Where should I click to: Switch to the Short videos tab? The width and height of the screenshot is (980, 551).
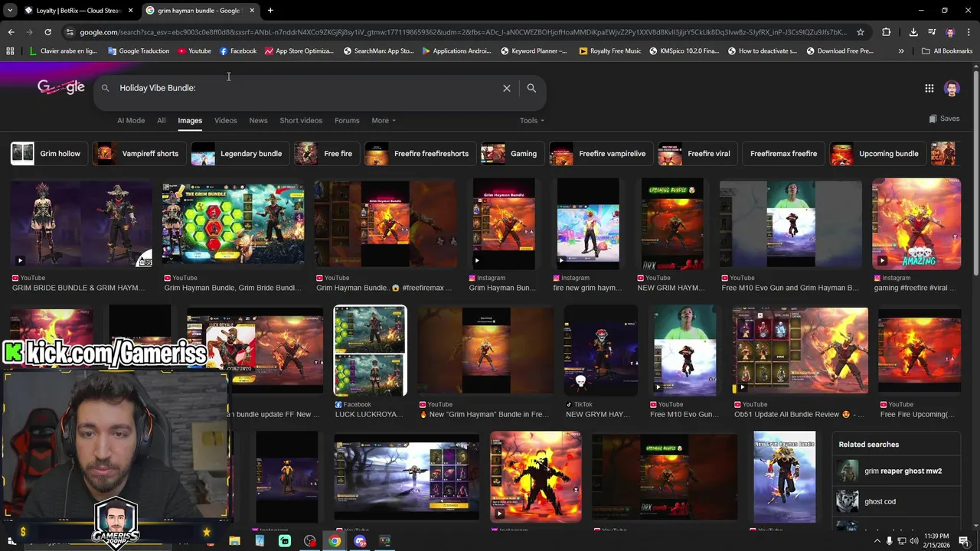[x=301, y=121]
